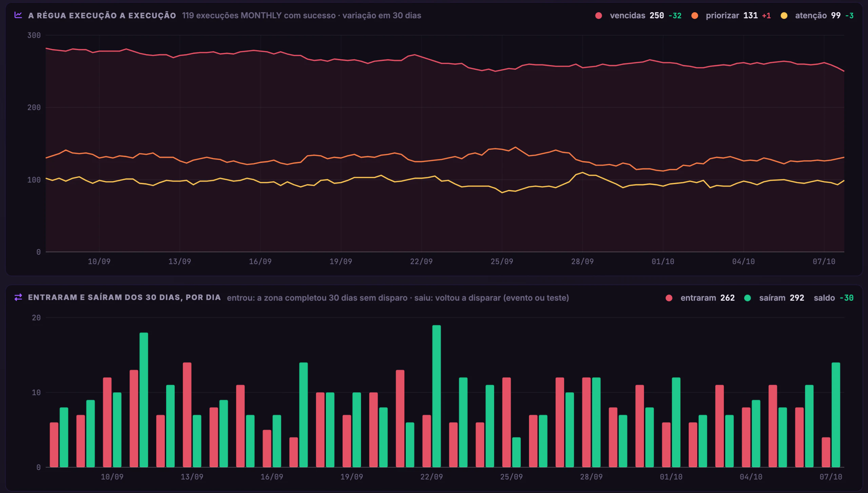This screenshot has height=493, width=868.
Task: Click the entraram total 262
Action: 727,298
